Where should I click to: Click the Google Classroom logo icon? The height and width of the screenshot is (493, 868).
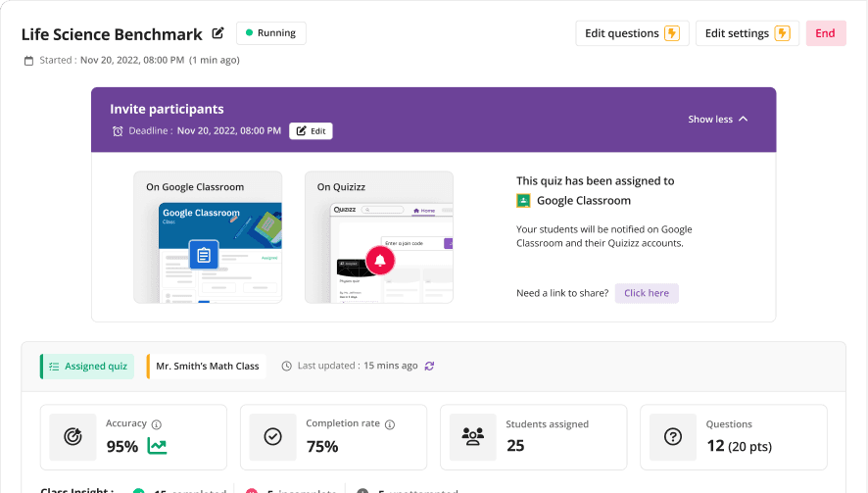coord(523,201)
